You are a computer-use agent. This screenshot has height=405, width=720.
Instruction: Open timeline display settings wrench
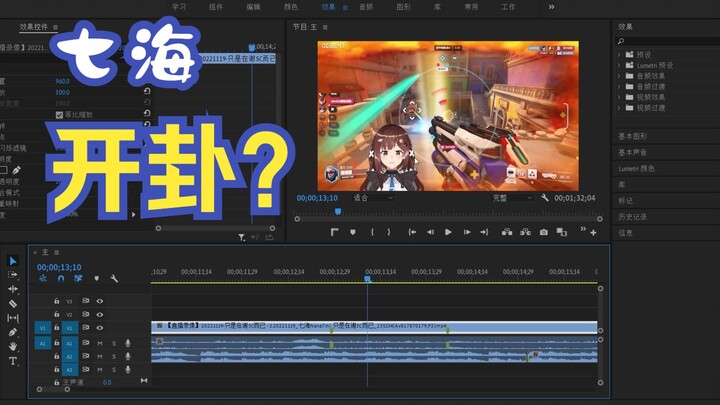114,278
